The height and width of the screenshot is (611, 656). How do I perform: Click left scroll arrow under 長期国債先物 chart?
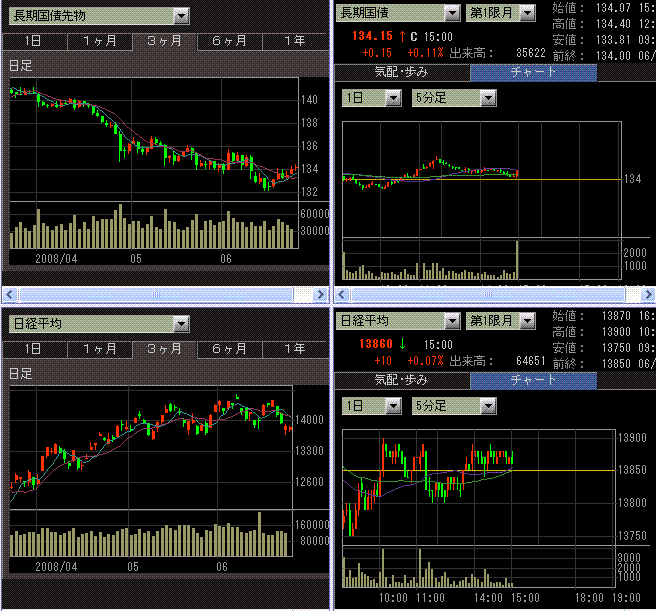tap(10, 294)
